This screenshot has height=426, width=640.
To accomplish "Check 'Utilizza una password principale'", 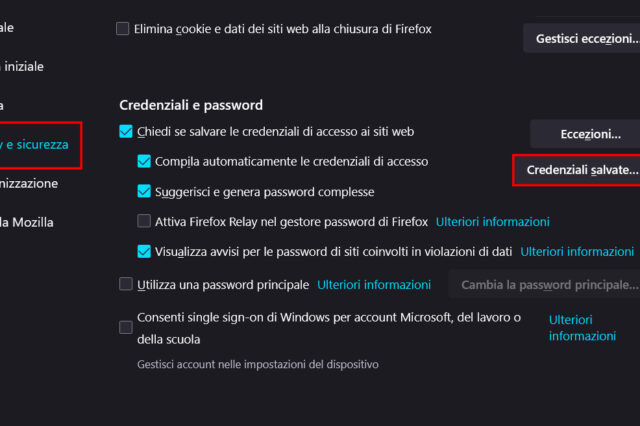I will tap(126, 285).
